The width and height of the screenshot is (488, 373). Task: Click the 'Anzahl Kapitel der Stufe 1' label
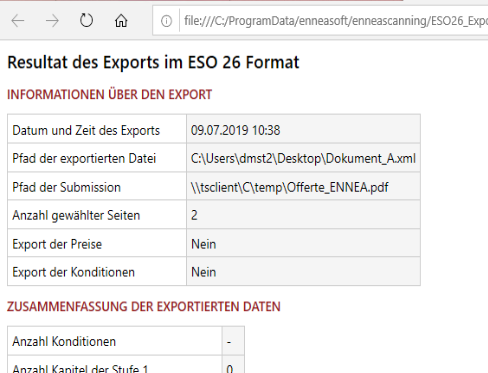pos(80,368)
